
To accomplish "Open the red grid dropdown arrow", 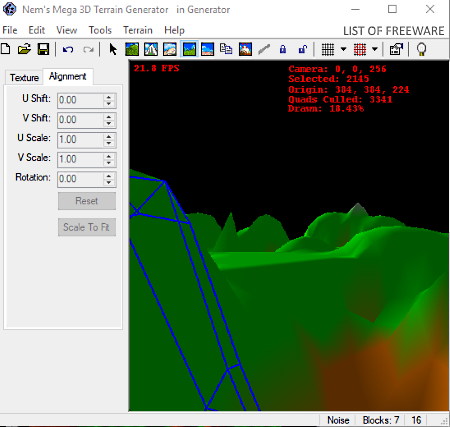I will (375, 49).
